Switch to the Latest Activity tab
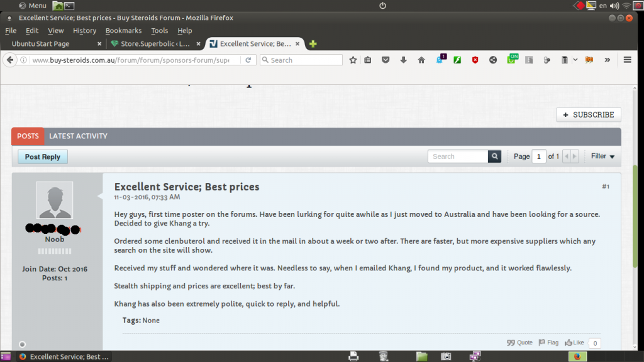The image size is (644, 362). (x=78, y=136)
